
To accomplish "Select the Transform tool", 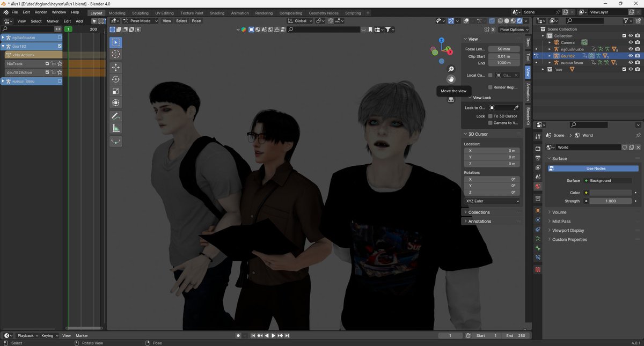I will 115,103.
